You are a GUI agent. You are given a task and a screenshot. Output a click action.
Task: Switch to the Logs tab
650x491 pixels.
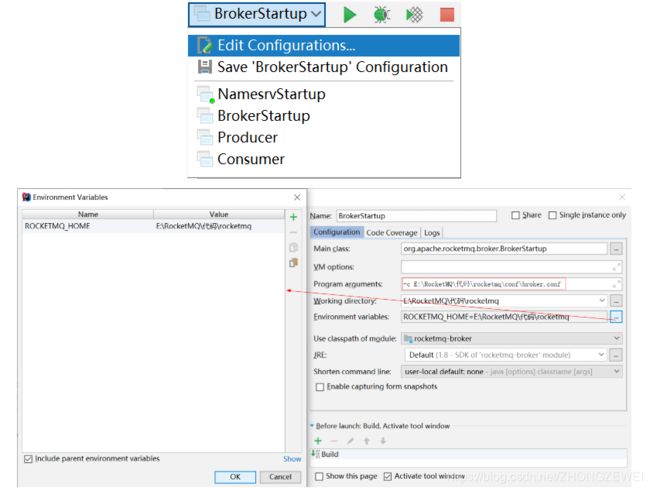pos(432,233)
